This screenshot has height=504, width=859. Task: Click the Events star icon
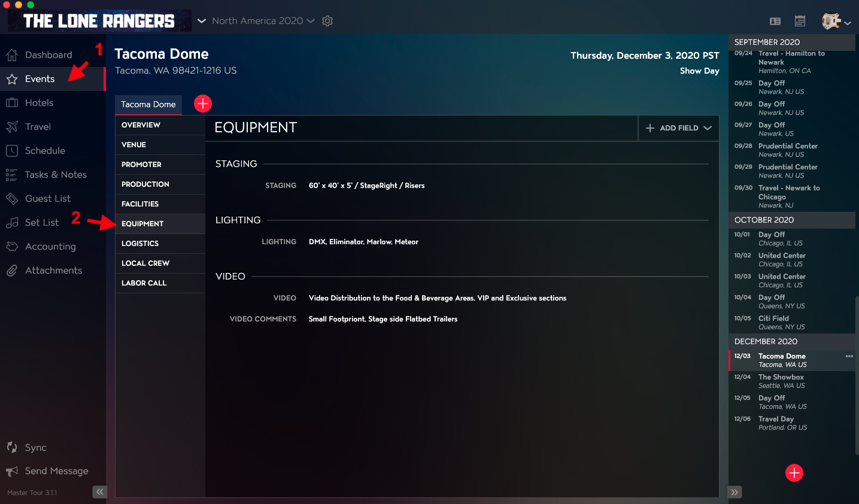[12, 79]
